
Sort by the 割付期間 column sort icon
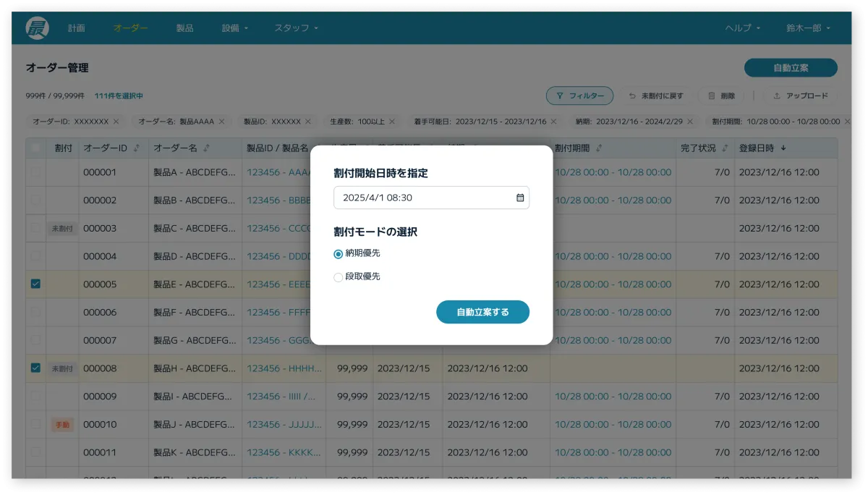coord(599,148)
